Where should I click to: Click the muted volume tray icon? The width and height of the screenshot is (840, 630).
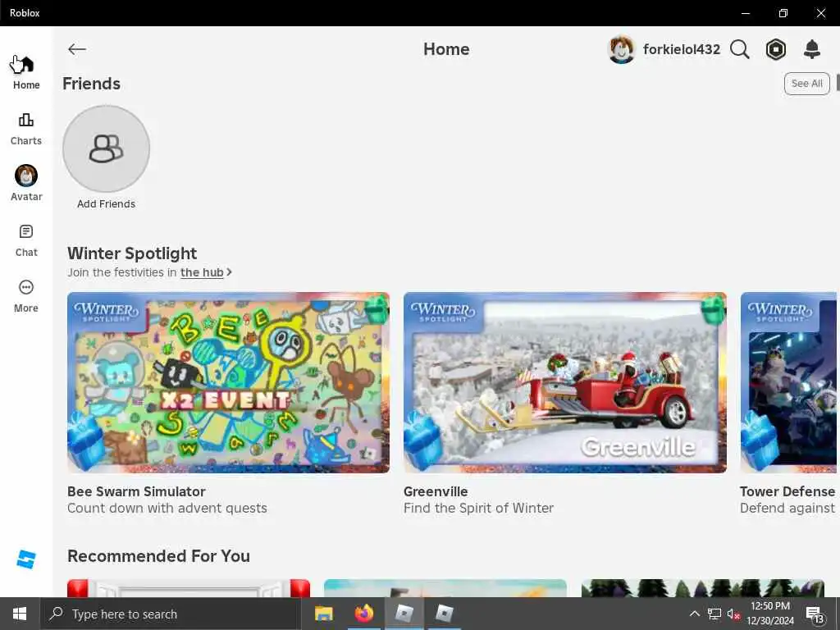tap(733, 614)
